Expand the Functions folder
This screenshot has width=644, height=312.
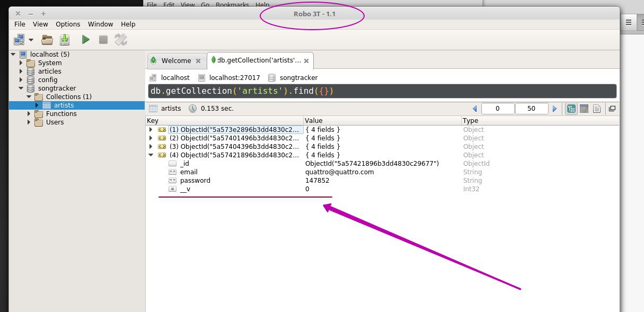click(x=29, y=113)
